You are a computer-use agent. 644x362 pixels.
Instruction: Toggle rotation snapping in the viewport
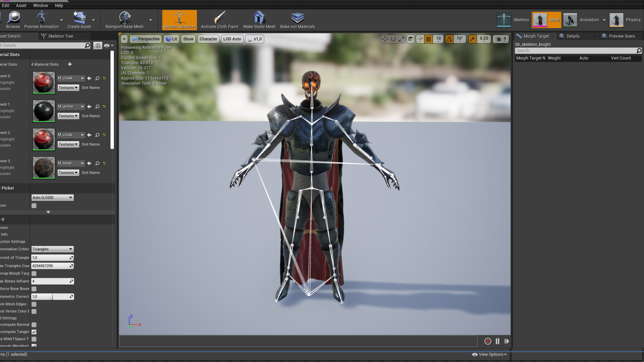pos(449,39)
